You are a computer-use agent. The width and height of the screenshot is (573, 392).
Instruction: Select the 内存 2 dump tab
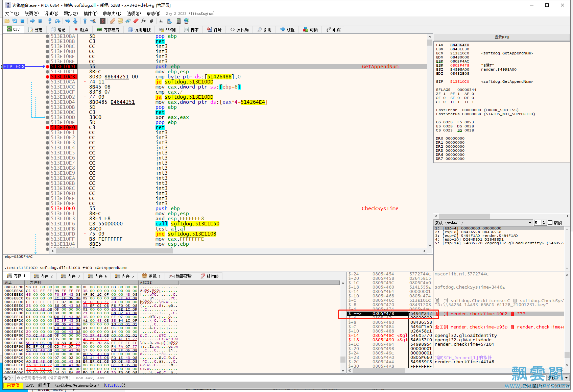[x=43, y=276]
